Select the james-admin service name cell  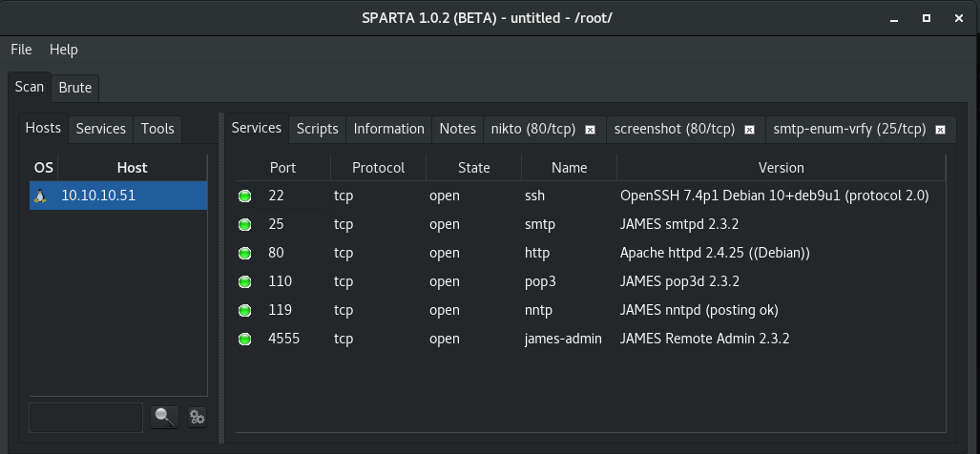570,340
